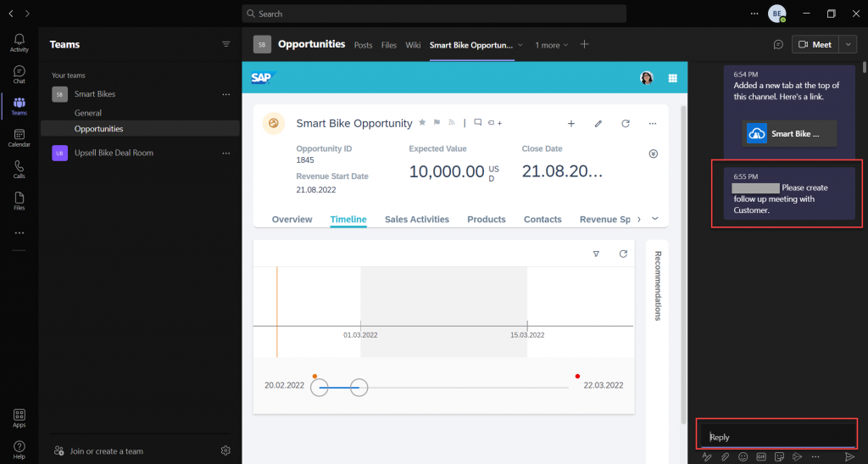Refresh the opportunity header
Viewport: 868px width, 464px height.
click(626, 124)
